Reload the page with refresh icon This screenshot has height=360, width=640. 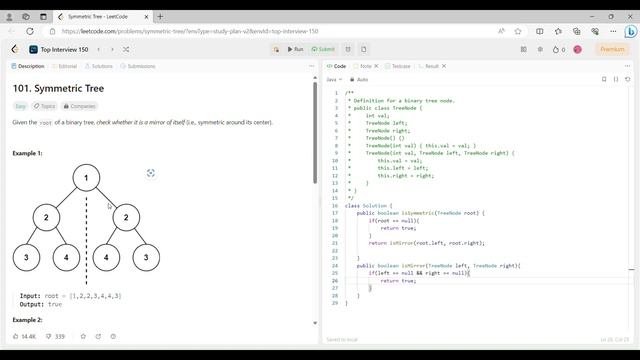coord(30,31)
